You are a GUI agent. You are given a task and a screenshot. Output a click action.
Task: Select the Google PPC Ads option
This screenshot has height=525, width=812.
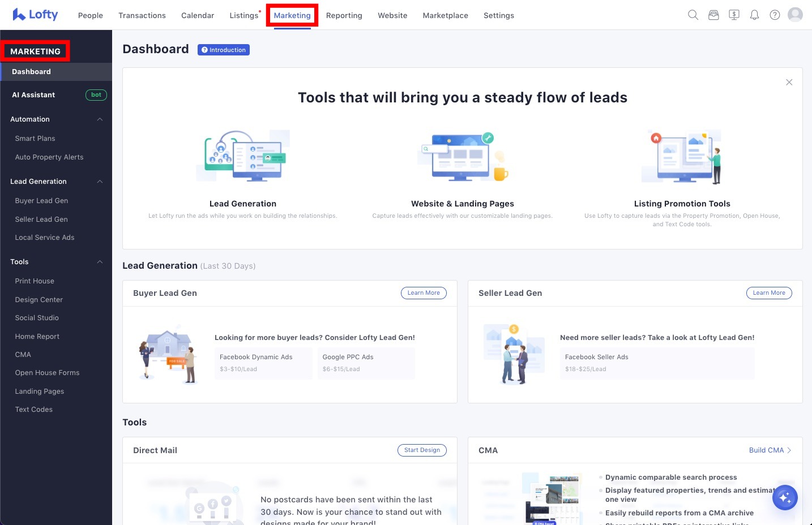click(366, 363)
